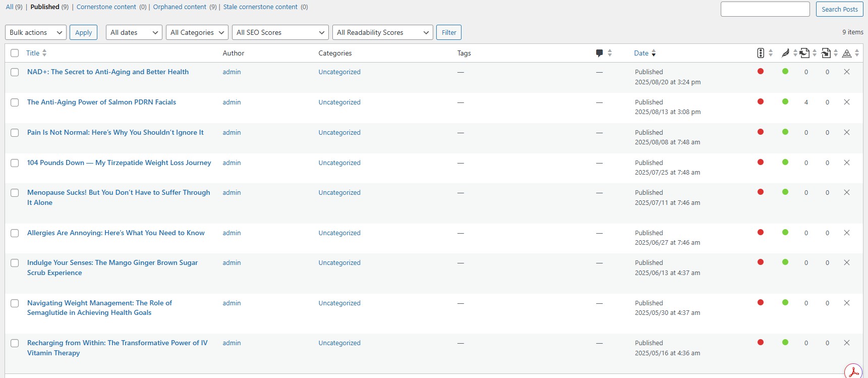
Task: Switch to the Stale cornerstone content view
Action: pyautogui.click(x=260, y=7)
